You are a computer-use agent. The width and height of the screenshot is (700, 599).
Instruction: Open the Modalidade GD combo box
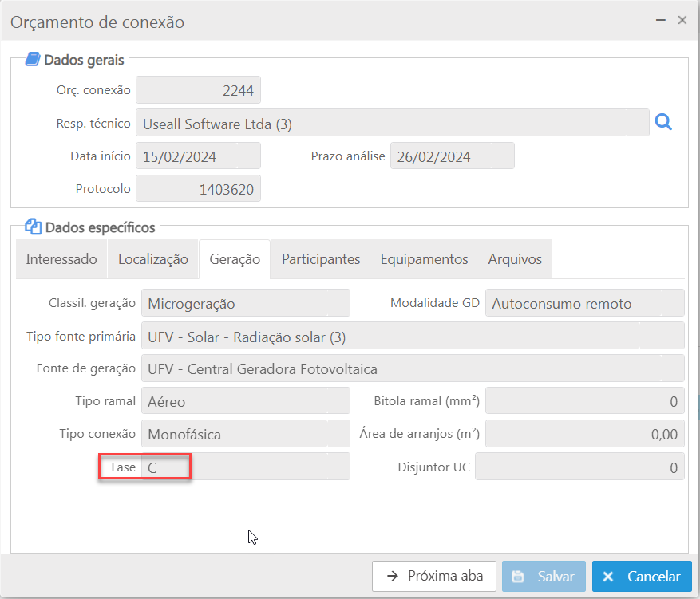coord(585,303)
